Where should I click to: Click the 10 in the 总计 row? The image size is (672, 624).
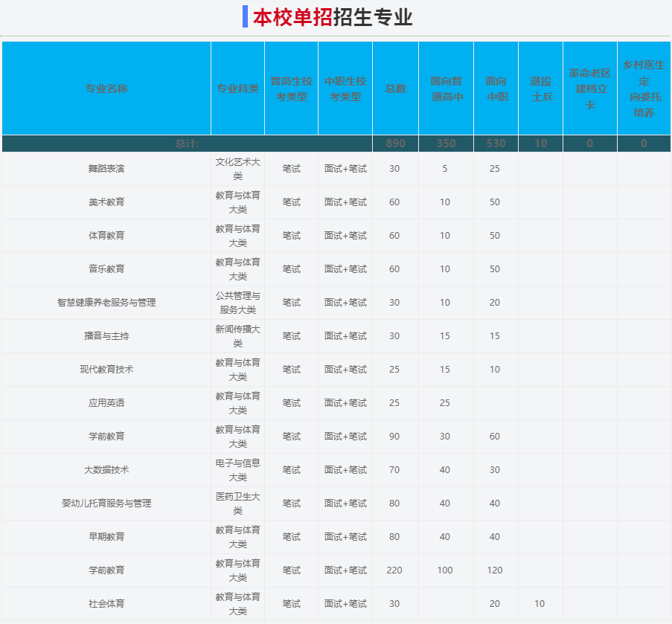click(541, 144)
